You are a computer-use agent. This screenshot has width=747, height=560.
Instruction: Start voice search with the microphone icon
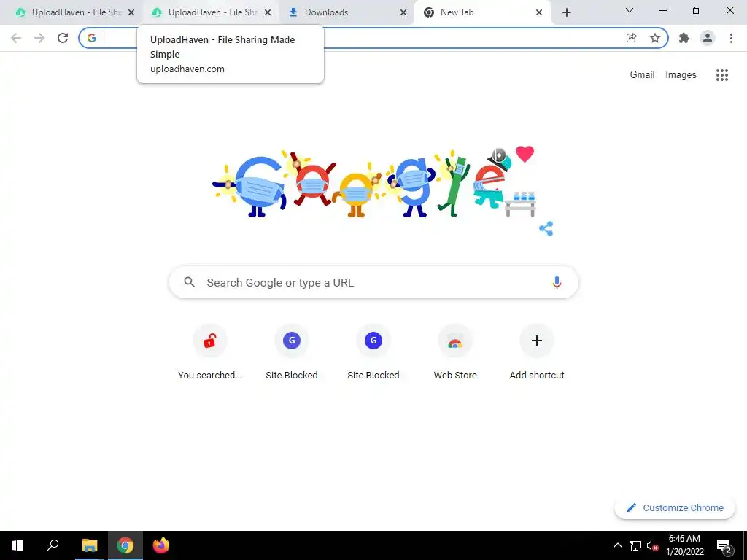click(557, 282)
